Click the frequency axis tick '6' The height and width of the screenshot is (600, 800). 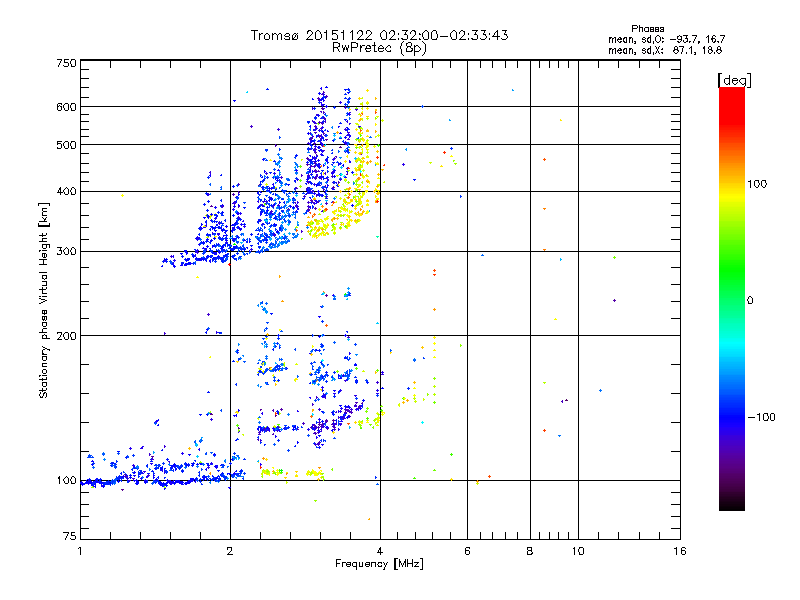pos(467,551)
